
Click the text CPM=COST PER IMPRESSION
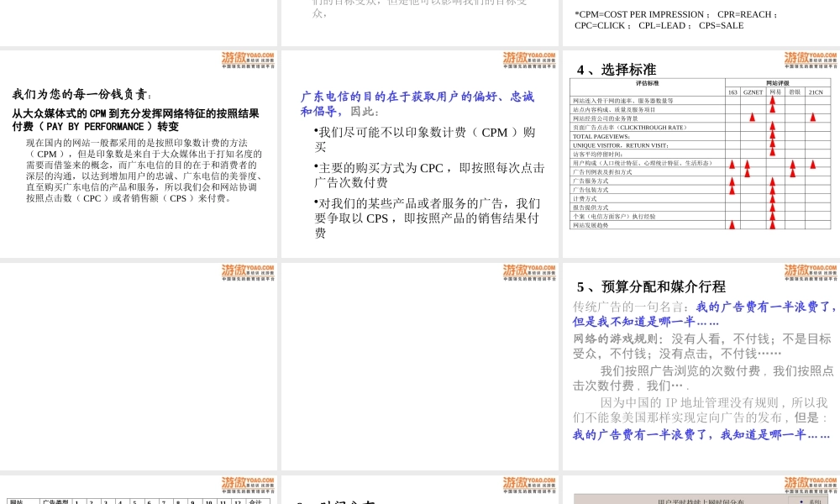point(642,14)
